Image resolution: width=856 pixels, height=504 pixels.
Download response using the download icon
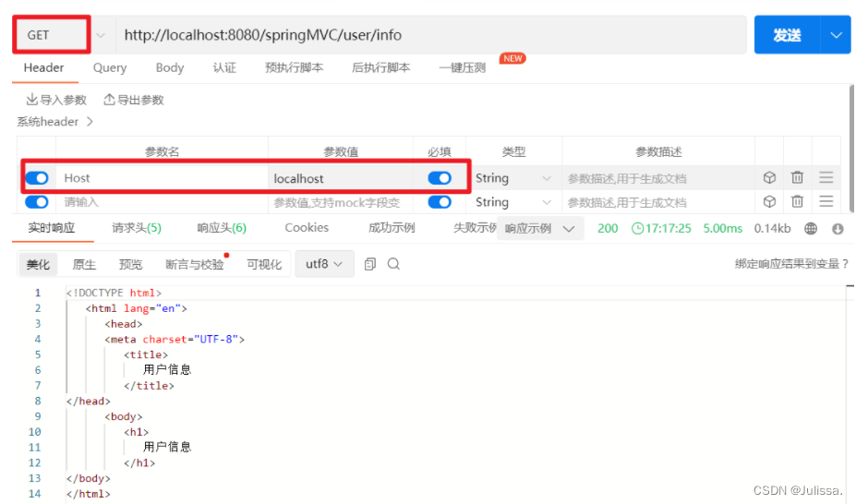pyautogui.click(x=838, y=229)
